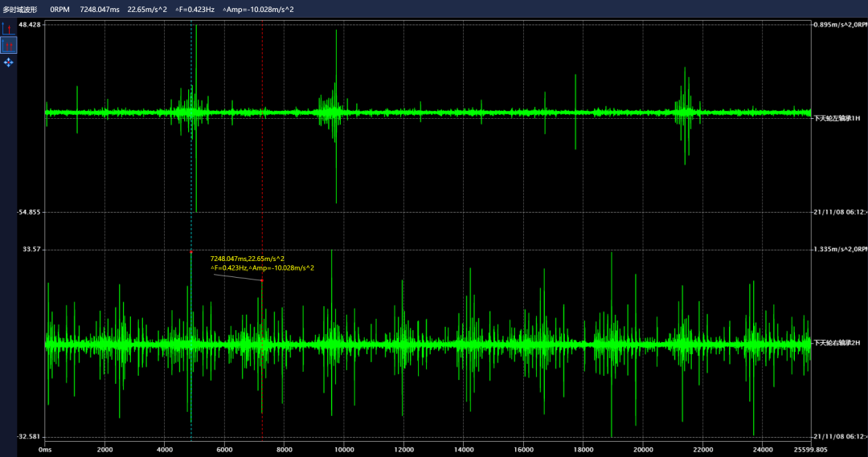Click the ^Amp=-10.028m/s^2 header readout
Image resolution: width=868 pixels, height=457 pixels.
tap(258, 9)
